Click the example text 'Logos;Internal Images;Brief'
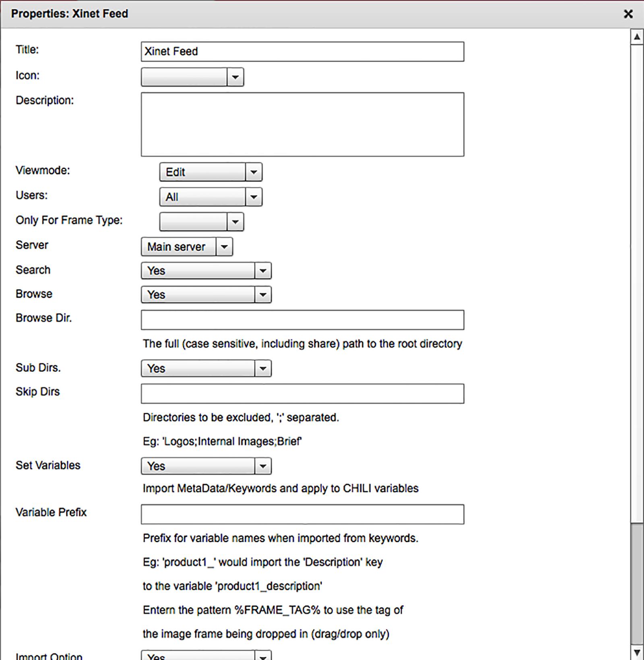Image resolution: width=644 pixels, height=660 pixels. coord(232,442)
